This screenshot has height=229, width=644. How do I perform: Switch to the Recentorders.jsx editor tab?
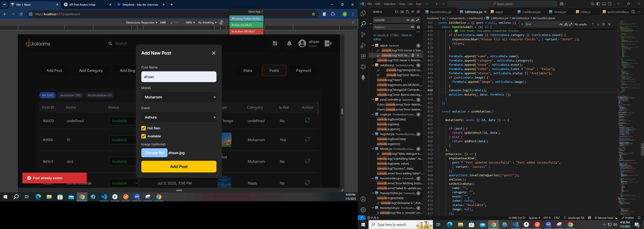point(441,12)
